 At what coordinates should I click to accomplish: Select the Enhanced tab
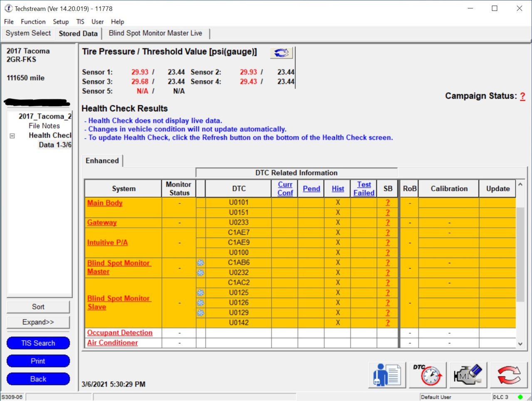(102, 161)
